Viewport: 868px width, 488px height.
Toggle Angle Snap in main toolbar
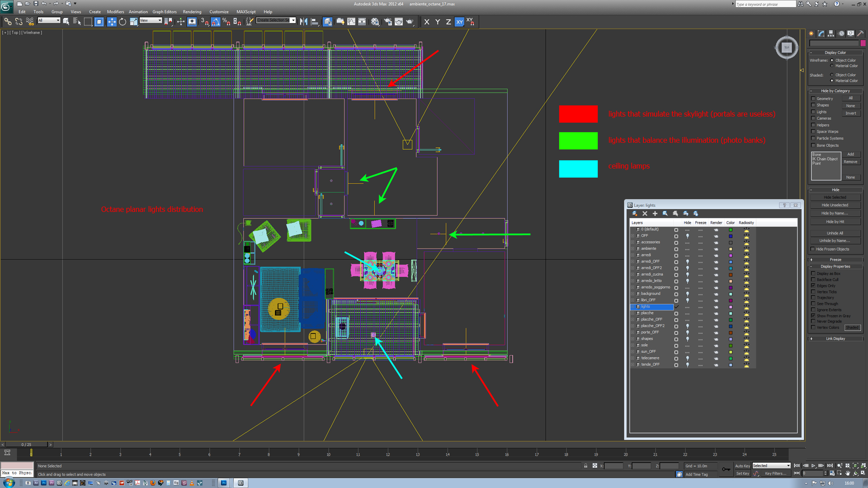216,22
